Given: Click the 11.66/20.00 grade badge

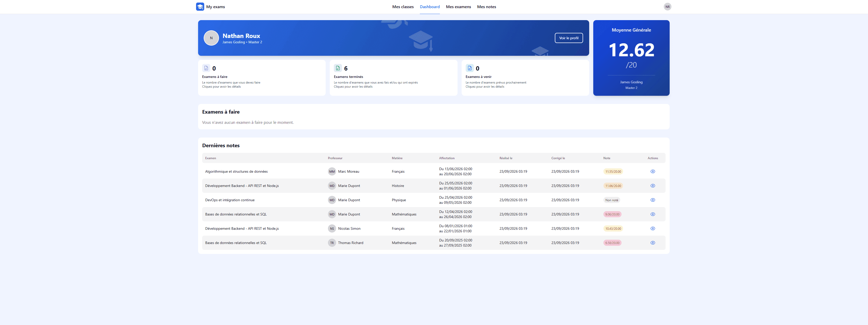Looking at the screenshot, I should (613, 186).
